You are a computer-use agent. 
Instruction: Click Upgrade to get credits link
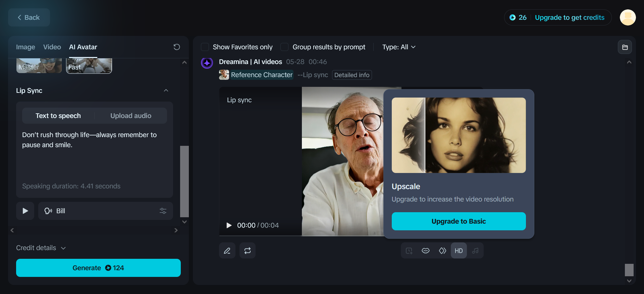(x=570, y=17)
